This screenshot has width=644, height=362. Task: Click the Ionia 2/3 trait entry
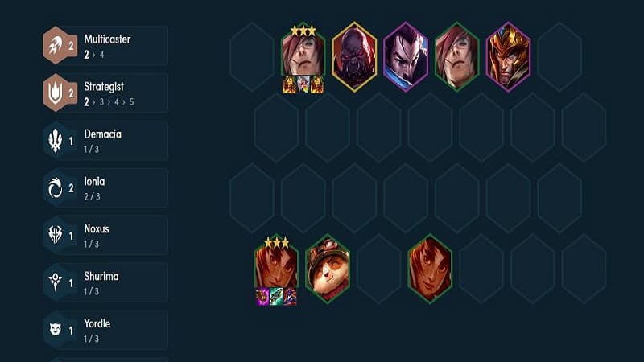click(106, 188)
